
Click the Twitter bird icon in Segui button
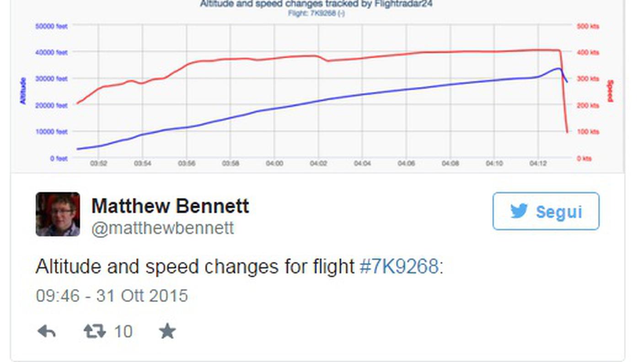coord(519,211)
